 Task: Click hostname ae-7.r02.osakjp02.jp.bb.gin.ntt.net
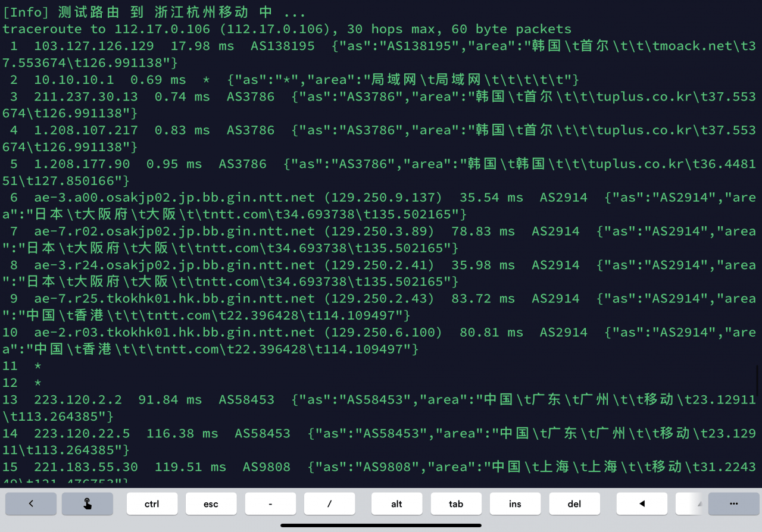coord(174,231)
